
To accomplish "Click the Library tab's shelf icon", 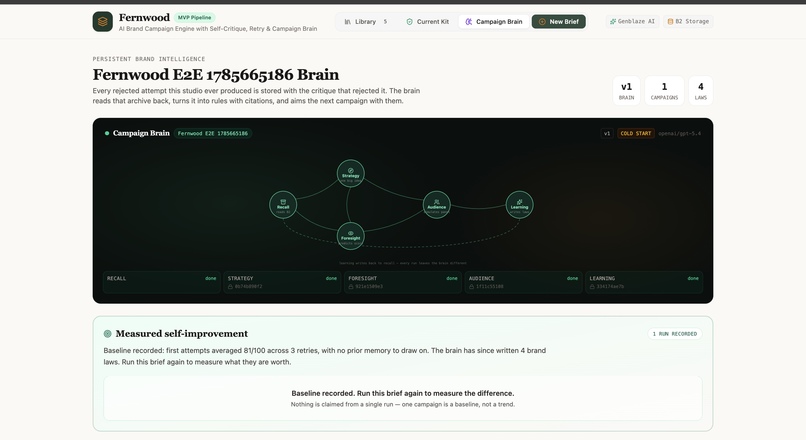I will tap(348, 22).
